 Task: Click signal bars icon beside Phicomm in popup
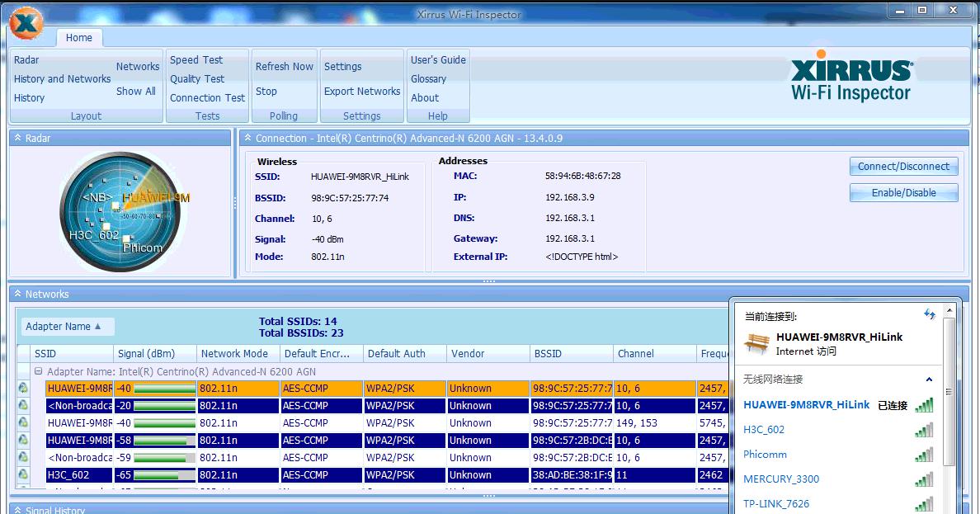[x=924, y=455]
